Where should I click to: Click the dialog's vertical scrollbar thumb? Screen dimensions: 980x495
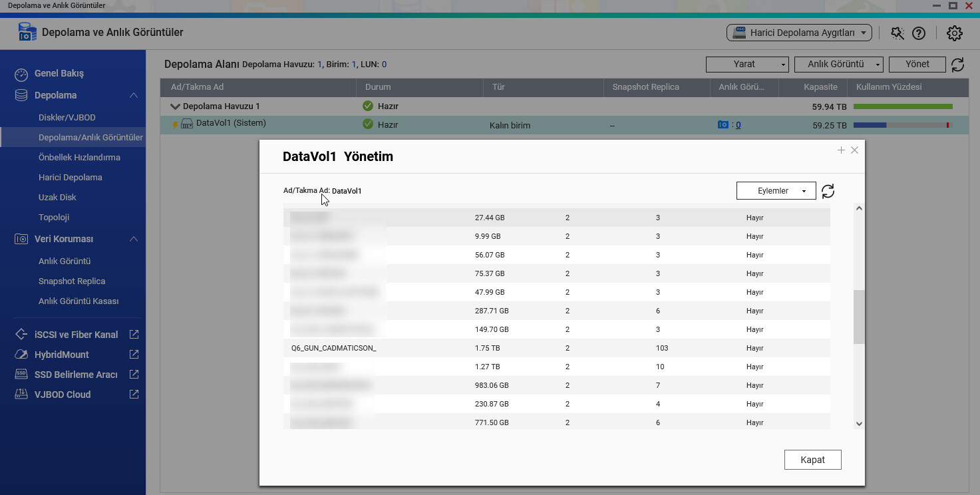(x=859, y=317)
